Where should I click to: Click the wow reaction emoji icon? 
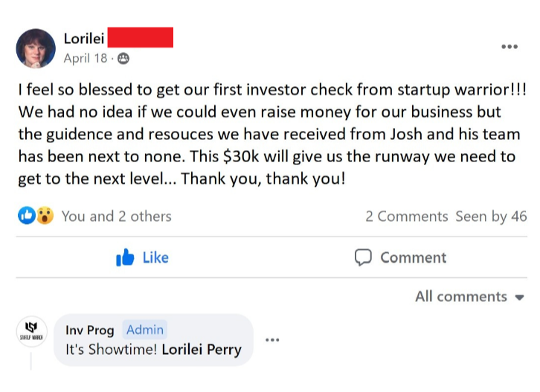(x=45, y=216)
